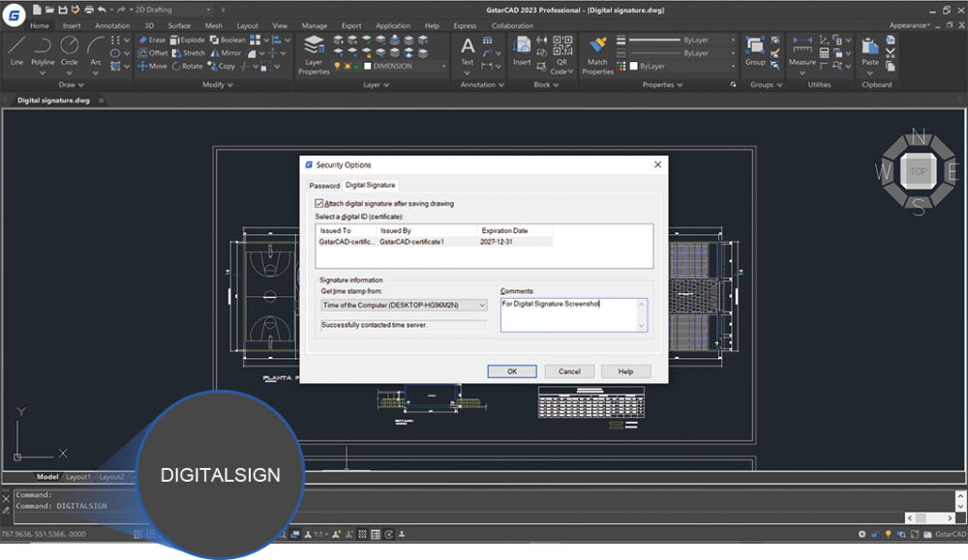
Task: Click the Insert block tool
Action: click(522, 51)
